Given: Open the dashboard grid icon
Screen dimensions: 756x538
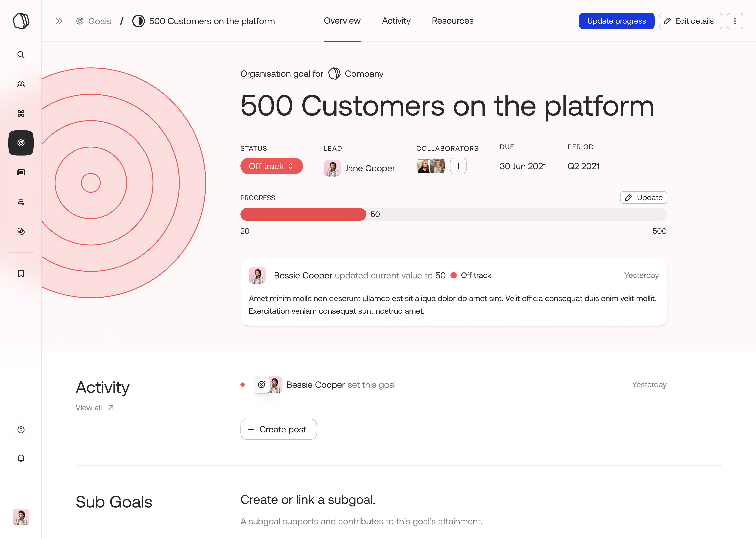Looking at the screenshot, I should [x=21, y=114].
